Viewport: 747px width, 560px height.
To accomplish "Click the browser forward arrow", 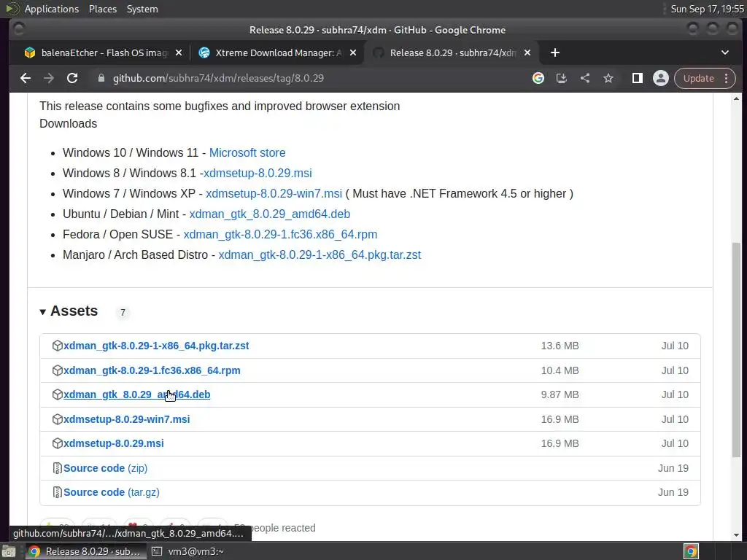I will click(x=49, y=78).
